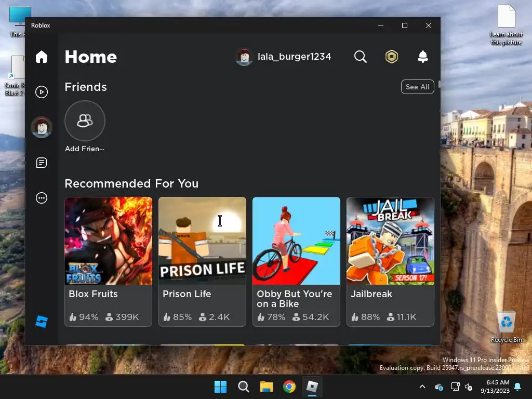
Task: Click the Add Friends label
Action: (x=85, y=149)
